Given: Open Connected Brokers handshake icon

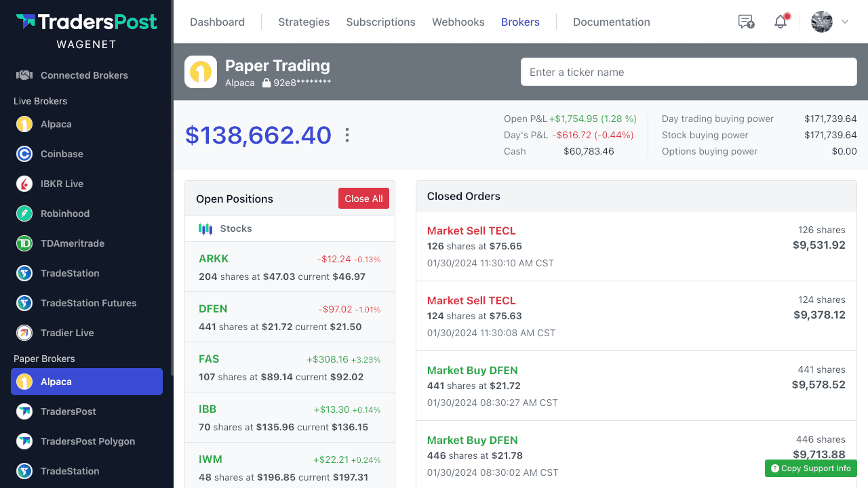Looking at the screenshot, I should click(x=24, y=75).
